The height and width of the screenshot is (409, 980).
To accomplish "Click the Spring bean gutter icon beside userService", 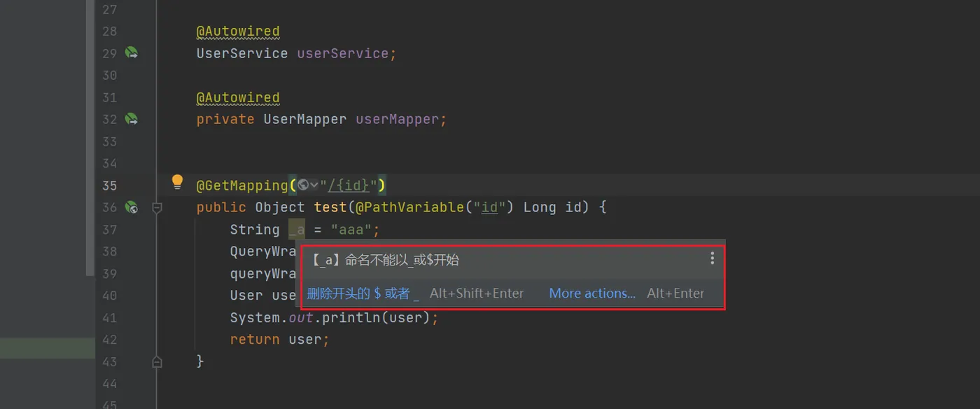I will click(x=132, y=53).
